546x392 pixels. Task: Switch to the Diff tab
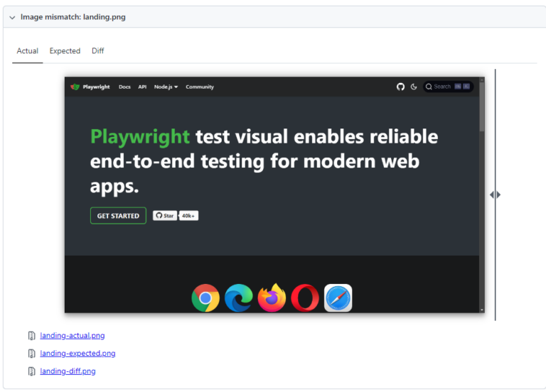pyautogui.click(x=97, y=51)
